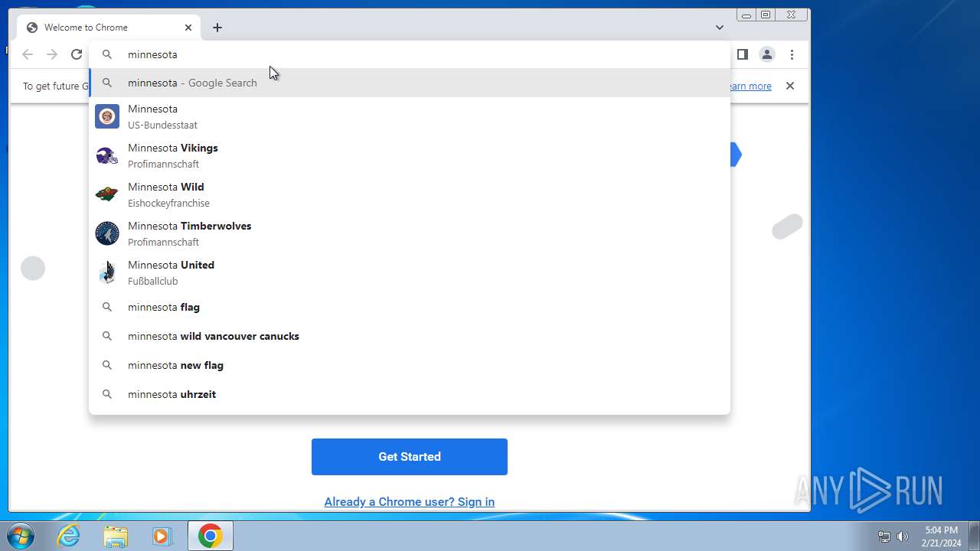
Task: Launch Internet Explorer from taskbar
Action: pos(69,536)
